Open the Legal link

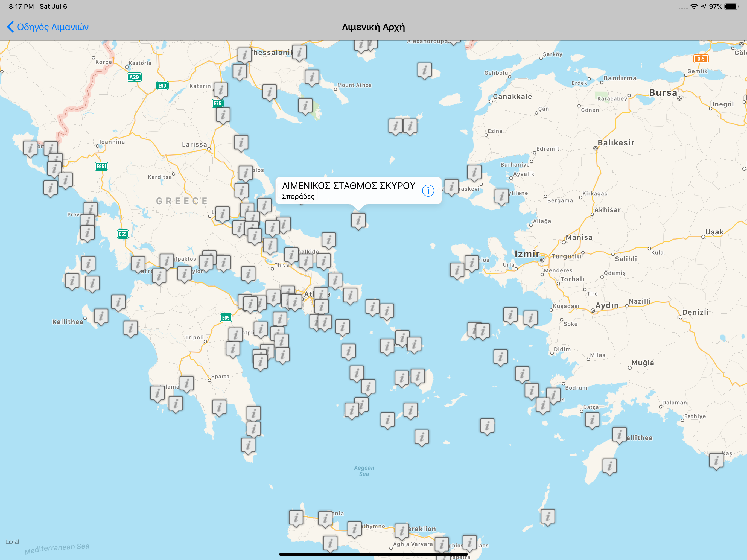tap(13, 541)
